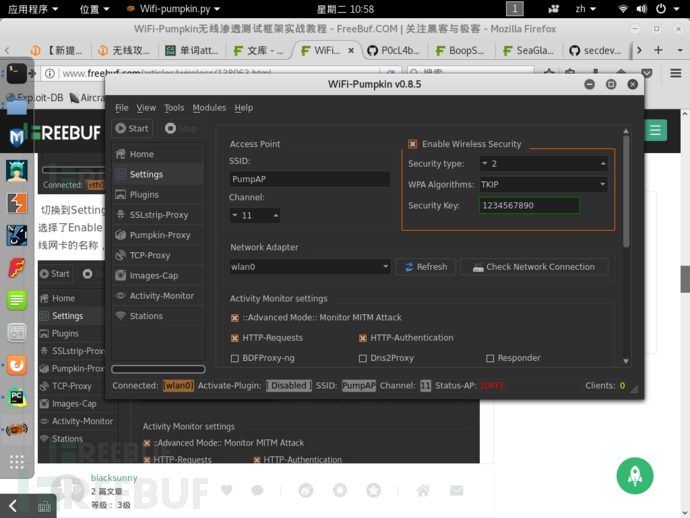Open the Channel 11 selector
The height and width of the screenshot is (518, 690).
pos(254,215)
